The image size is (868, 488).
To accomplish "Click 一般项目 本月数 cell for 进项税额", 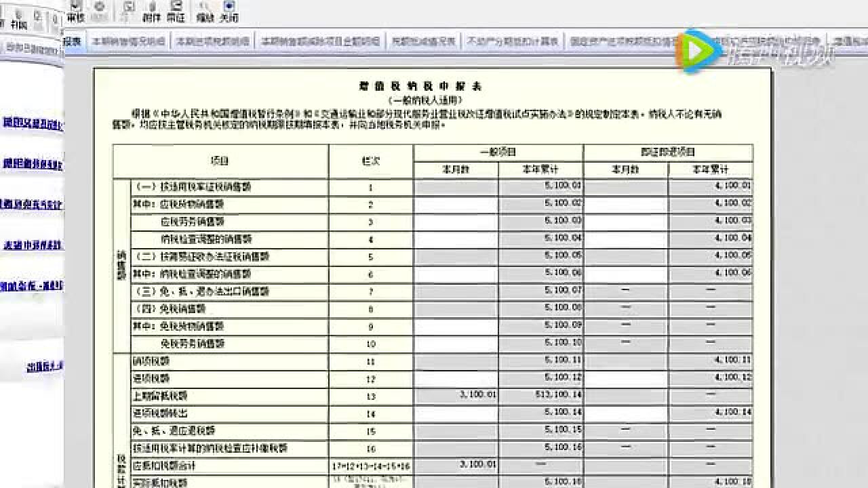I will click(456, 378).
